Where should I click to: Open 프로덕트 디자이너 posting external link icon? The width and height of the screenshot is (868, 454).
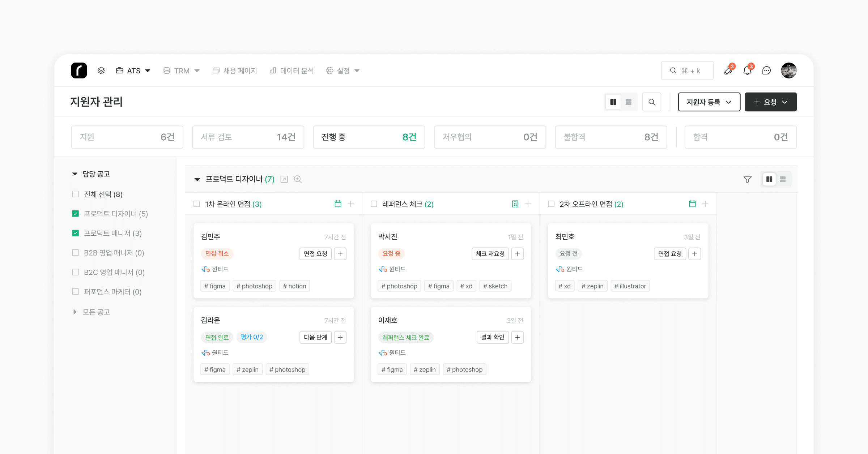[x=284, y=179]
